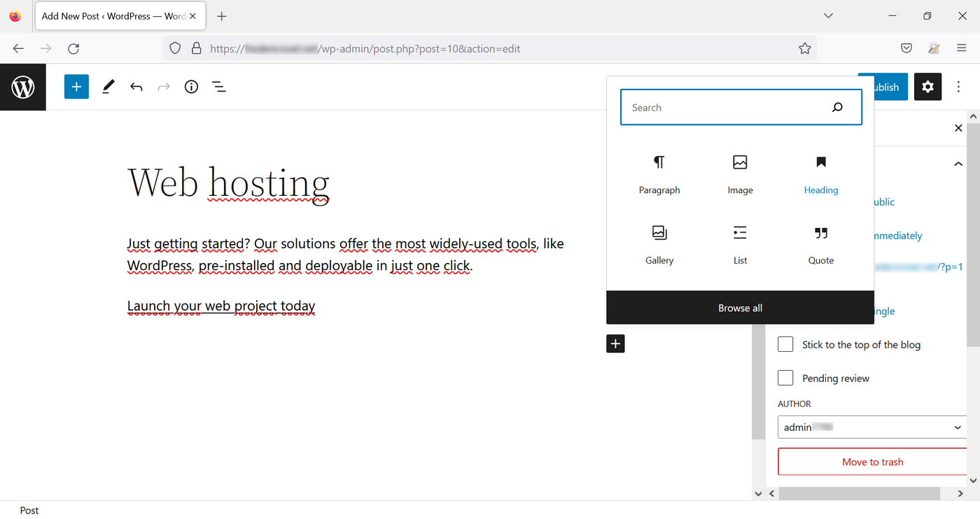Open the editor options three-dot menu
The image size is (980, 519).
[958, 86]
